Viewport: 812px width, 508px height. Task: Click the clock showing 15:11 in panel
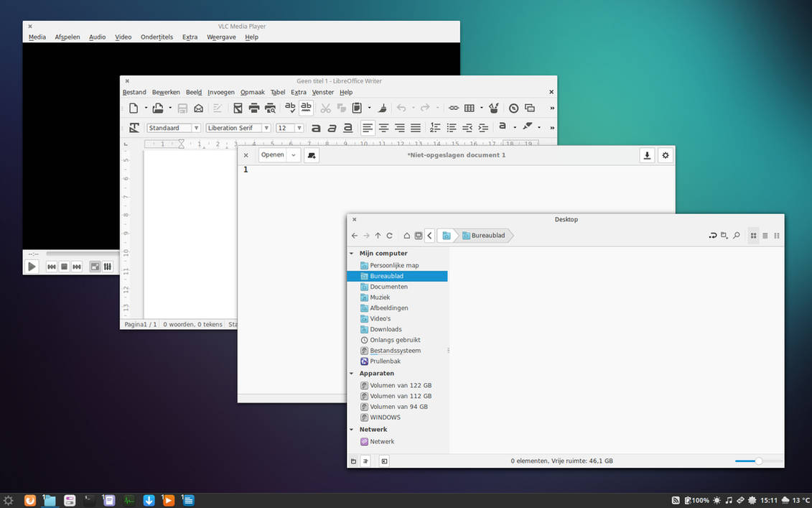click(769, 500)
